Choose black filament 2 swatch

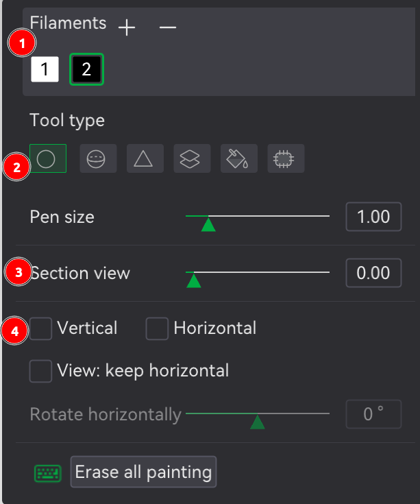86,69
